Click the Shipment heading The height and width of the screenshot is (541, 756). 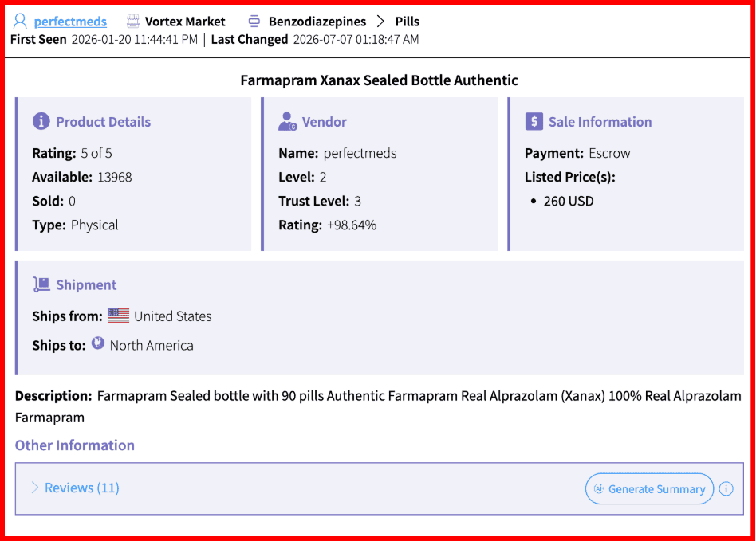click(x=86, y=284)
